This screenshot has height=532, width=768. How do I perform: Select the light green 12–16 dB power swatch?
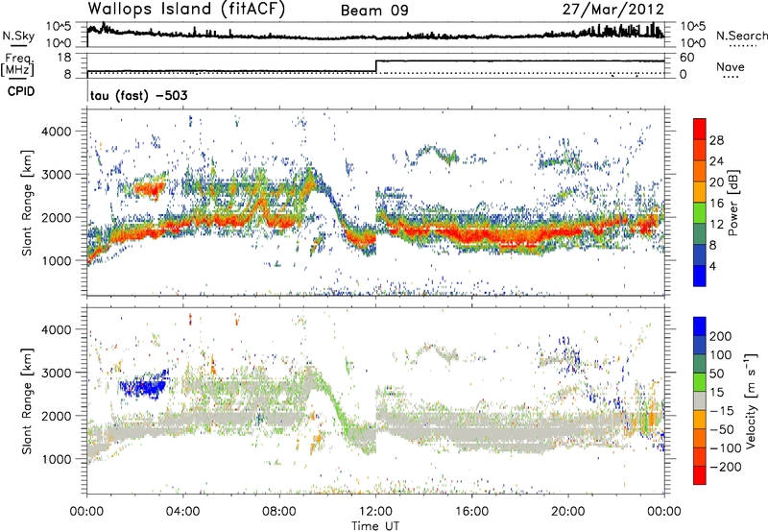pos(700,213)
